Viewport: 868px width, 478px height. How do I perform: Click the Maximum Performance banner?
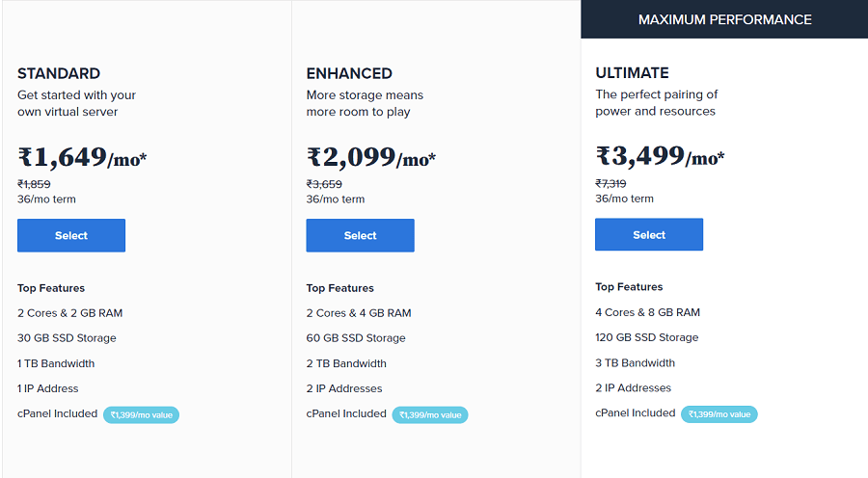tap(724, 19)
